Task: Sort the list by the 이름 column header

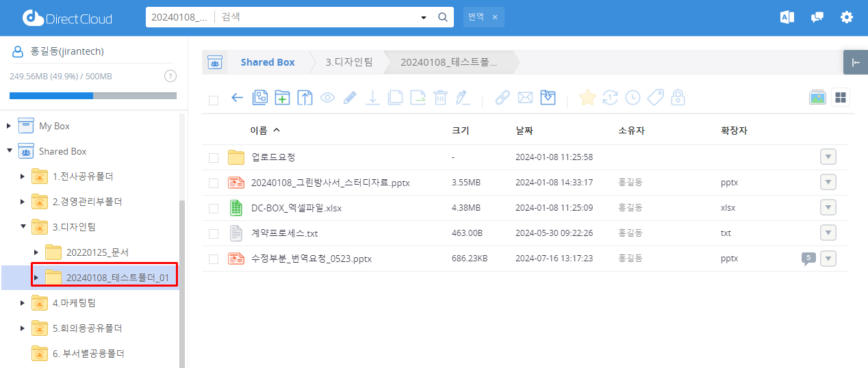Action: click(x=259, y=130)
